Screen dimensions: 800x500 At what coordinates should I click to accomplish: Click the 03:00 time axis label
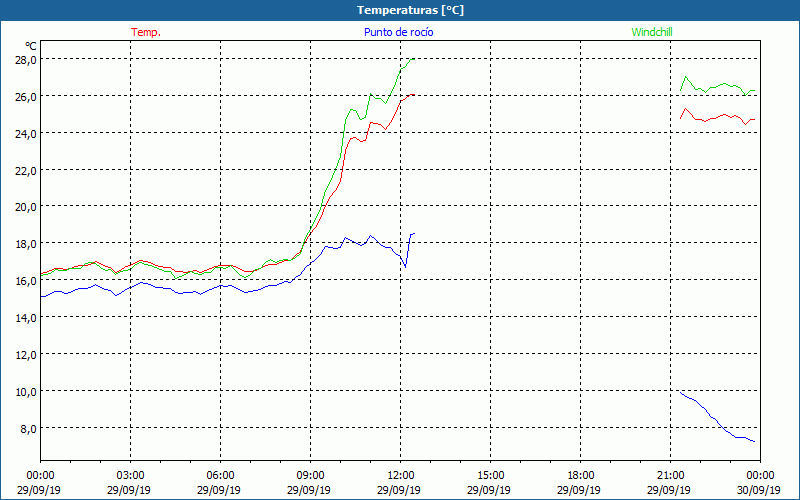130,476
